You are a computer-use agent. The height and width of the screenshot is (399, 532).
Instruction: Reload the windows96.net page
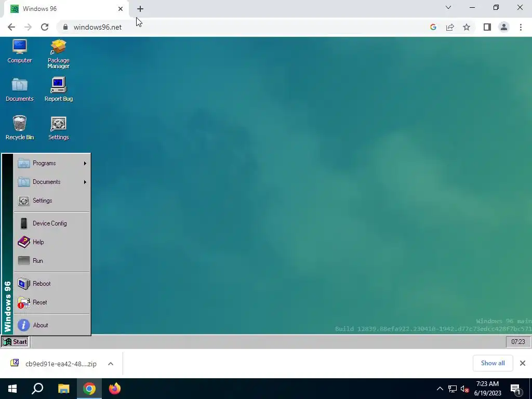tap(45, 27)
